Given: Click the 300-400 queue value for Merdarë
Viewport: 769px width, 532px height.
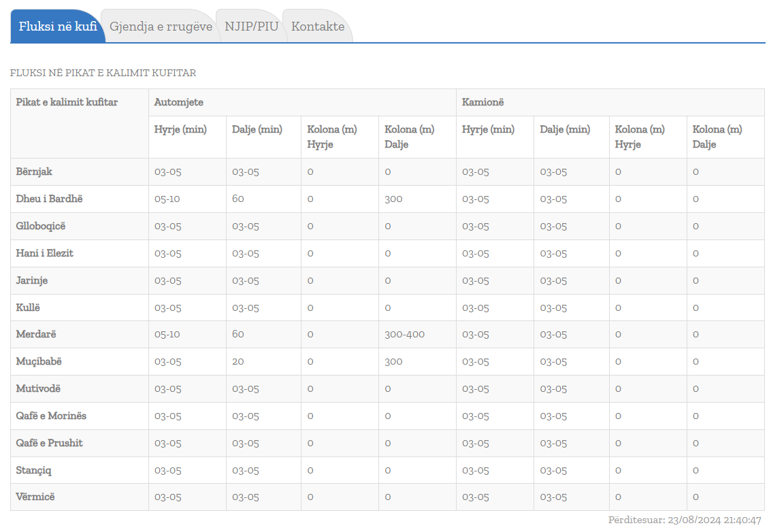Looking at the screenshot, I should tap(404, 334).
